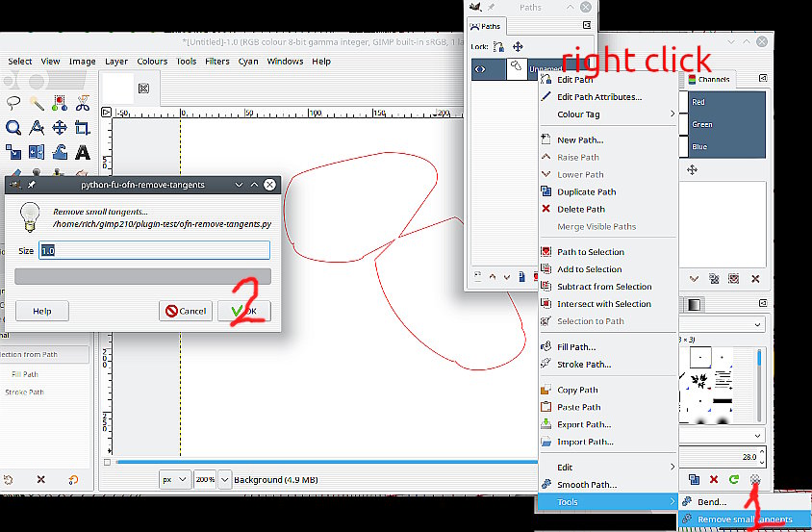Select the Text tool
The width and height of the screenshot is (812, 532).
click(x=83, y=152)
